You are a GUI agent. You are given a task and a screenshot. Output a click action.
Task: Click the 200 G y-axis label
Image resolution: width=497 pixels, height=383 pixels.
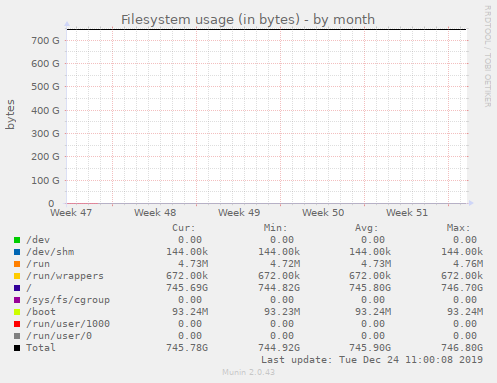(x=45, y=157)
